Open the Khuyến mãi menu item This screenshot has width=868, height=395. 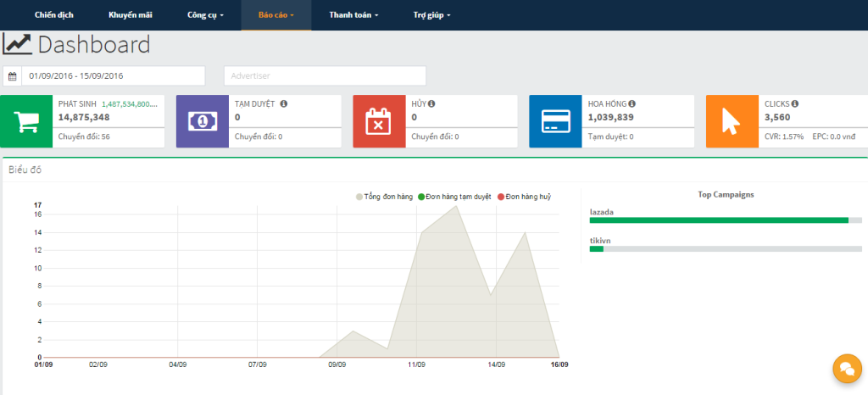(x=130, y=15)
